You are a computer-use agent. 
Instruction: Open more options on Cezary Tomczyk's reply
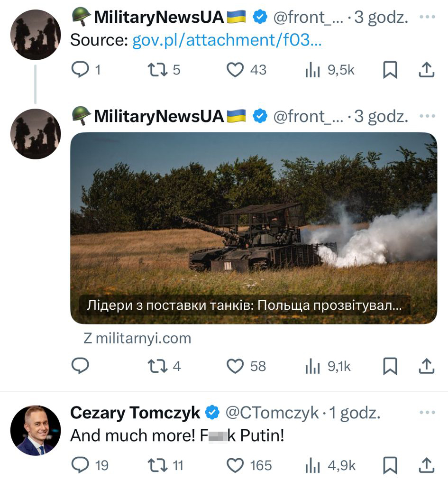coord(427,413)
